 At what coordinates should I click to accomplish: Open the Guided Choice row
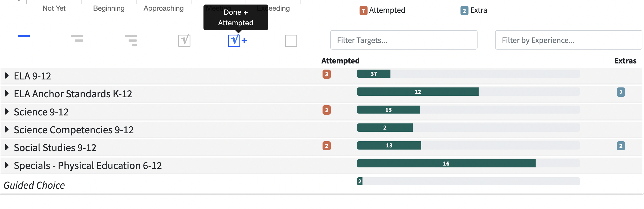(x=34, y=185)
